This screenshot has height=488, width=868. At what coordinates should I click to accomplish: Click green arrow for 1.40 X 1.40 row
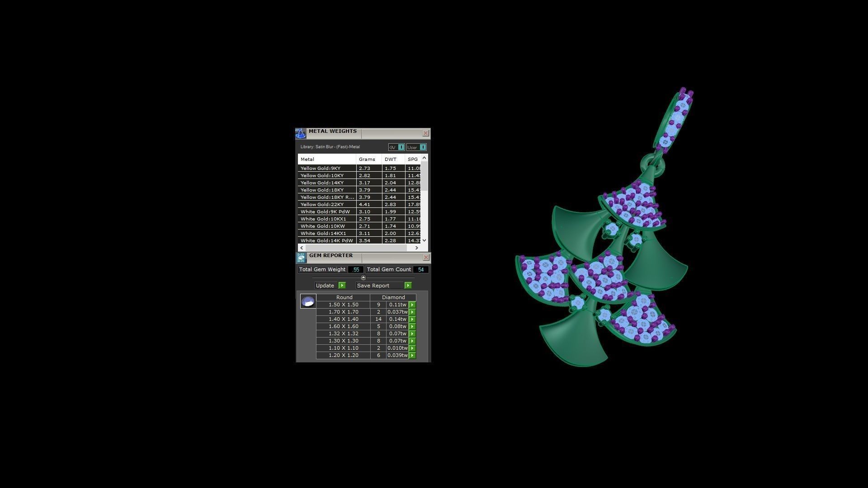(412, 319)
